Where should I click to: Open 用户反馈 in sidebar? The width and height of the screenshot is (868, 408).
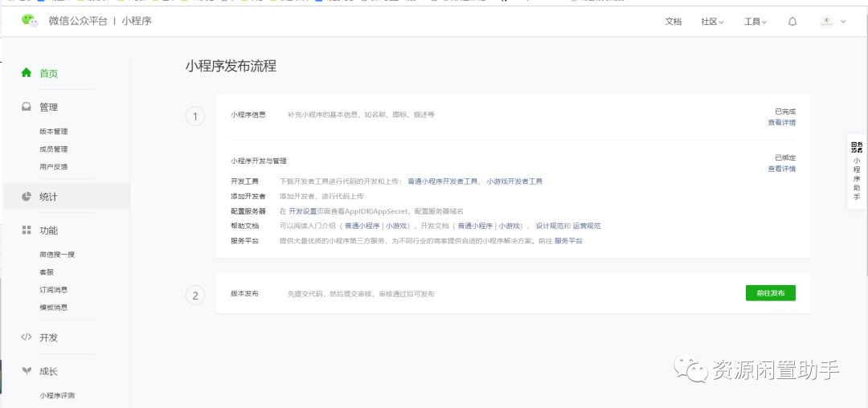pyautogui.click(x=54, y=166)
